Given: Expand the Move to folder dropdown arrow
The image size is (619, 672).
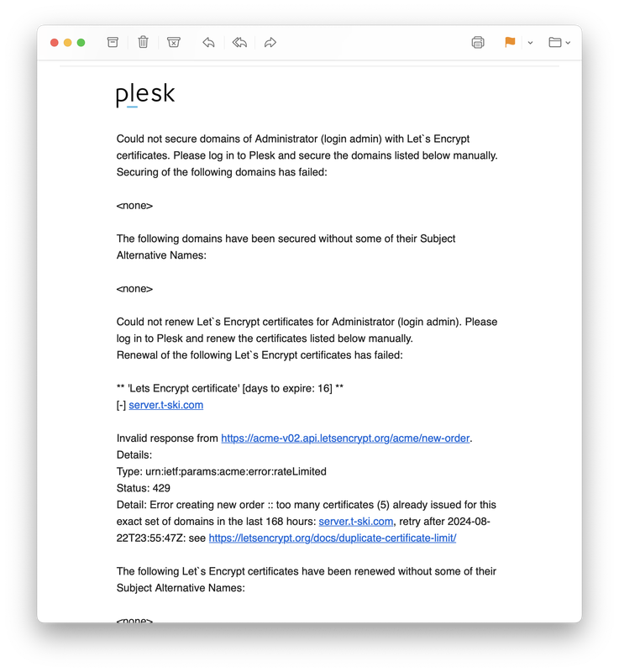Looking at the screenshot, I should pos(568,43).
